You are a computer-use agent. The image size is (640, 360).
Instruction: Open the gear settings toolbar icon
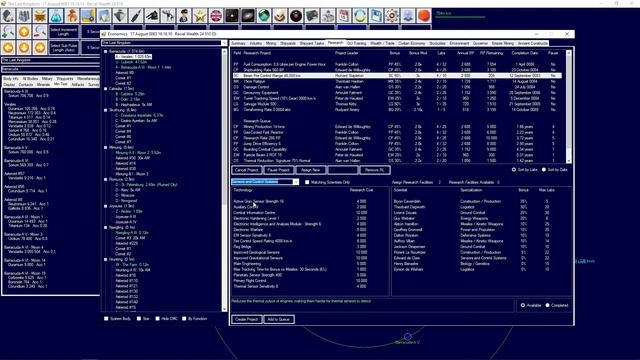pyautogui.click(x=392, y=16)
